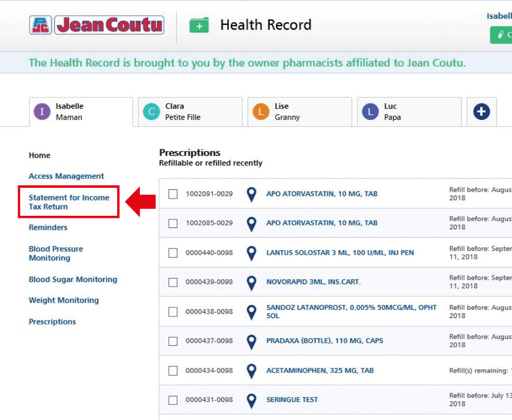Open the Lise Granny tab
This screenshot has width=512, height=420.
300,112
